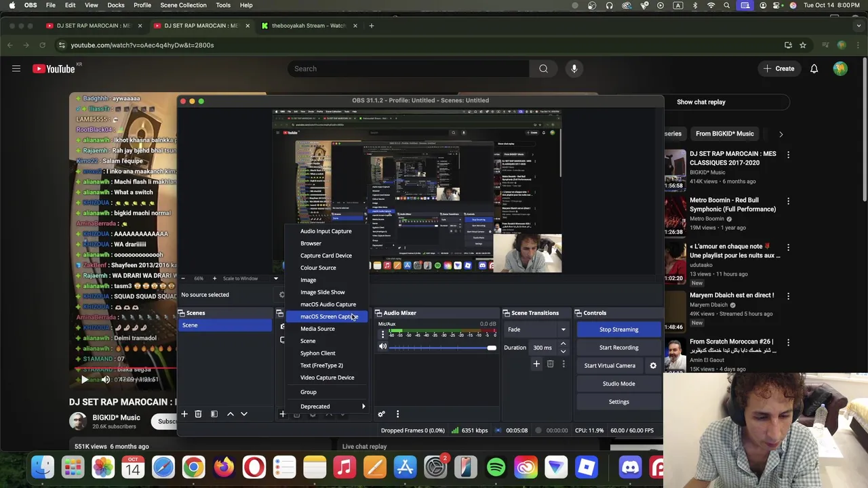The image size is (868, 488).
Task: Open Mic/Aux three-dot options menu
Action: coord(382,335)
